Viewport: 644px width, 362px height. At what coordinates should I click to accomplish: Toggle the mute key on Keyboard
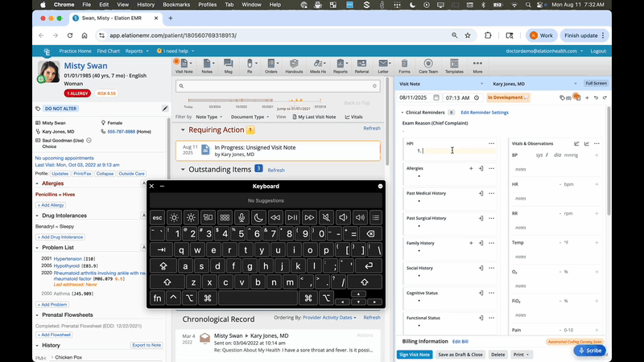pyautogui.click(x=326, y=217)
